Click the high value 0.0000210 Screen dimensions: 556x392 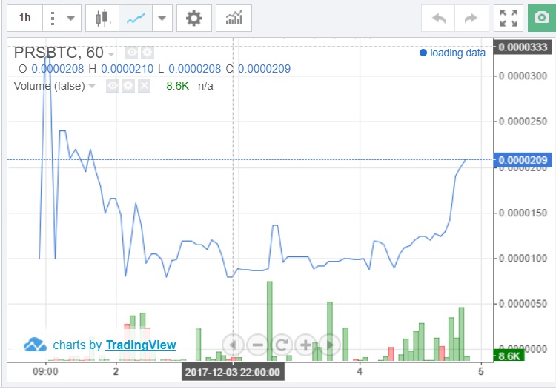128,69
